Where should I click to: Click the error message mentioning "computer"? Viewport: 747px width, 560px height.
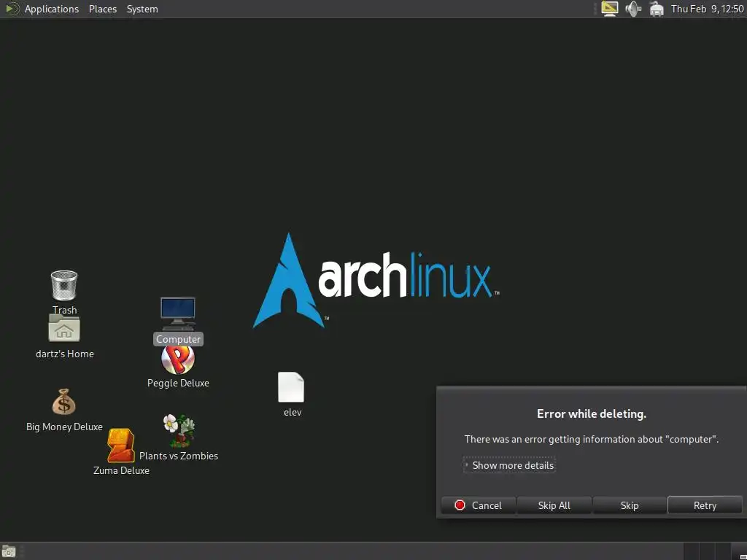(591, 439)
